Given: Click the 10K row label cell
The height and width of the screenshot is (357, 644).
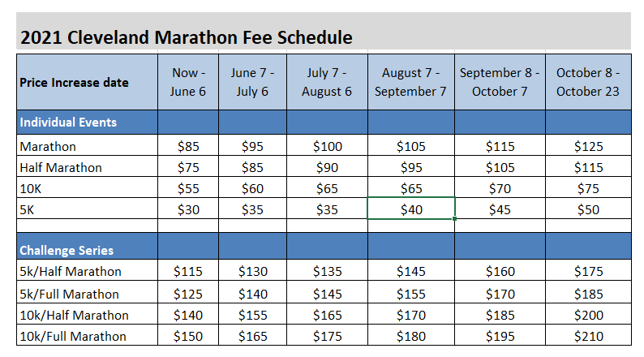Looking at the screenshot, I should point(32,188).
